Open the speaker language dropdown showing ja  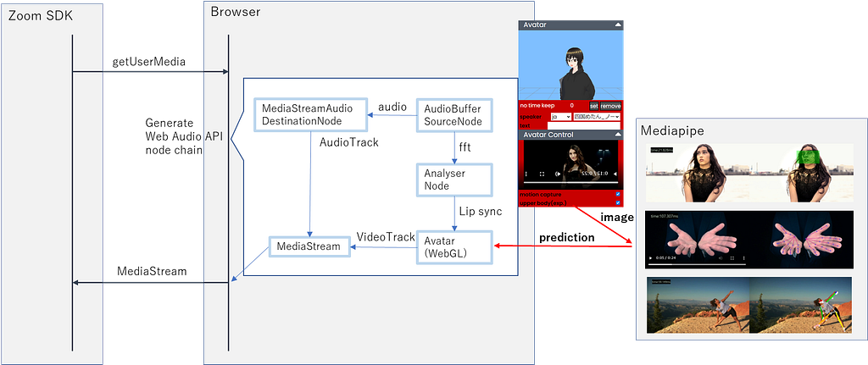[561, 117]
